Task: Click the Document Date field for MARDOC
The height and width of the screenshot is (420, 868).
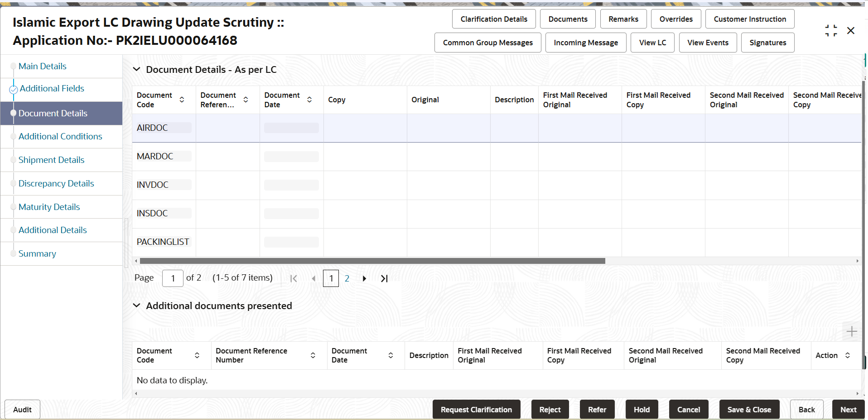Action: pos(291,157)
